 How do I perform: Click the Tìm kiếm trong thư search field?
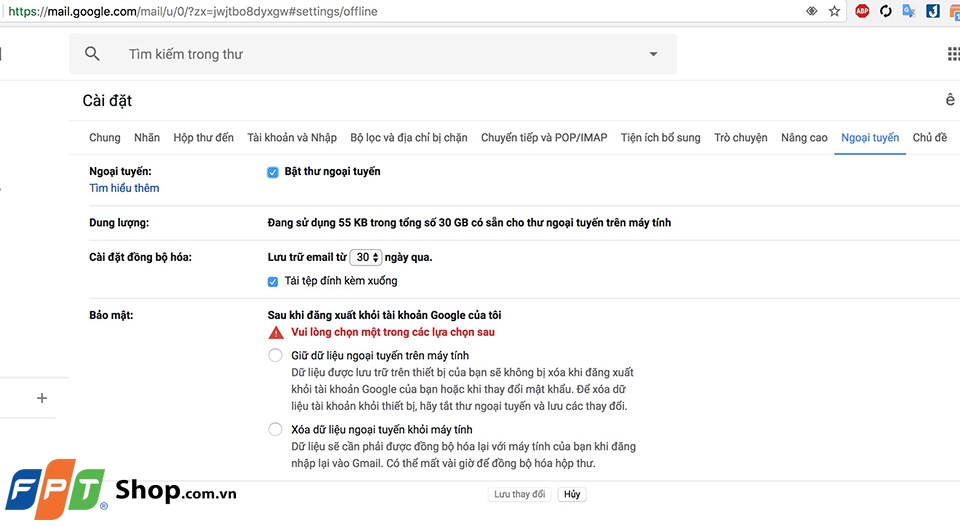click(373, 54)
